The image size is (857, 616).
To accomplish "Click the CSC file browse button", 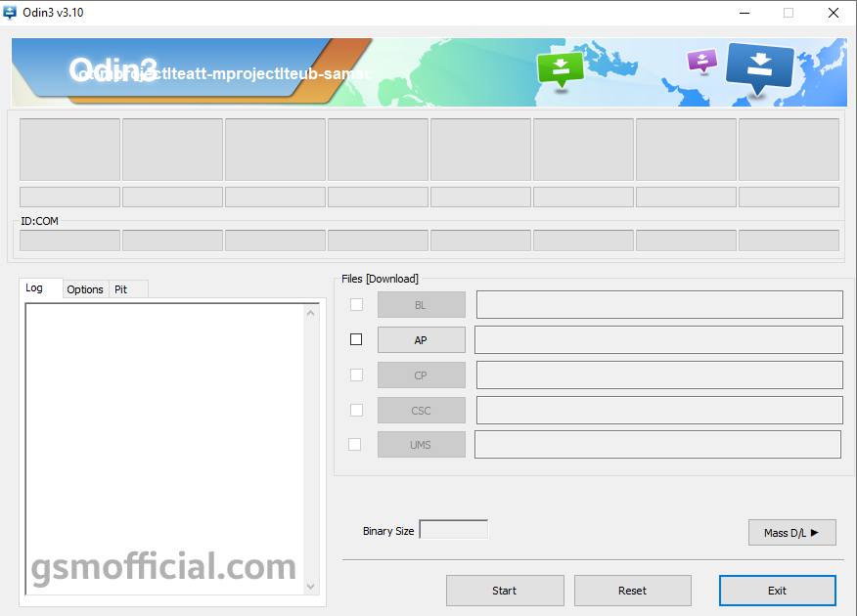I will coord(422,410).
